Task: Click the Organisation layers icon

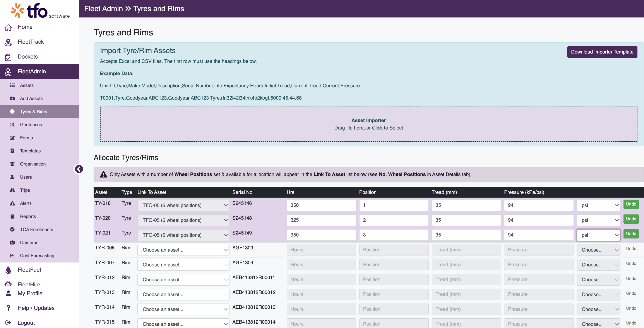Action: coord(12,164)
